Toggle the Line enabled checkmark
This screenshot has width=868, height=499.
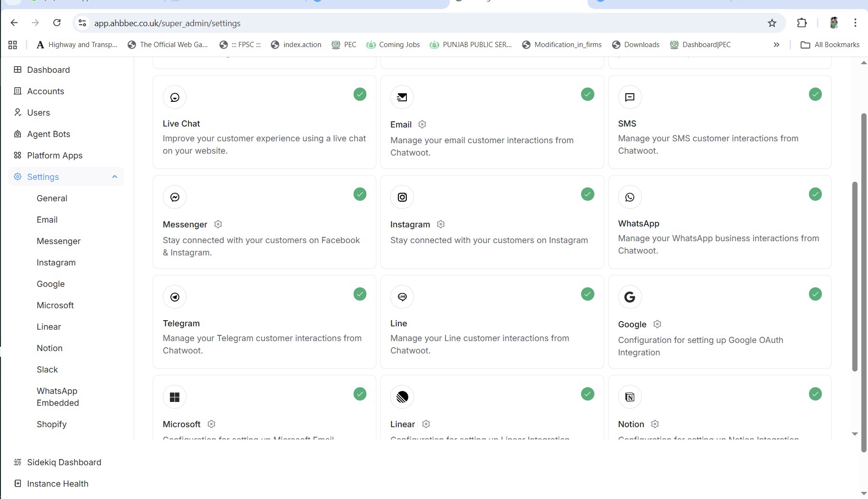click(587, 294)
